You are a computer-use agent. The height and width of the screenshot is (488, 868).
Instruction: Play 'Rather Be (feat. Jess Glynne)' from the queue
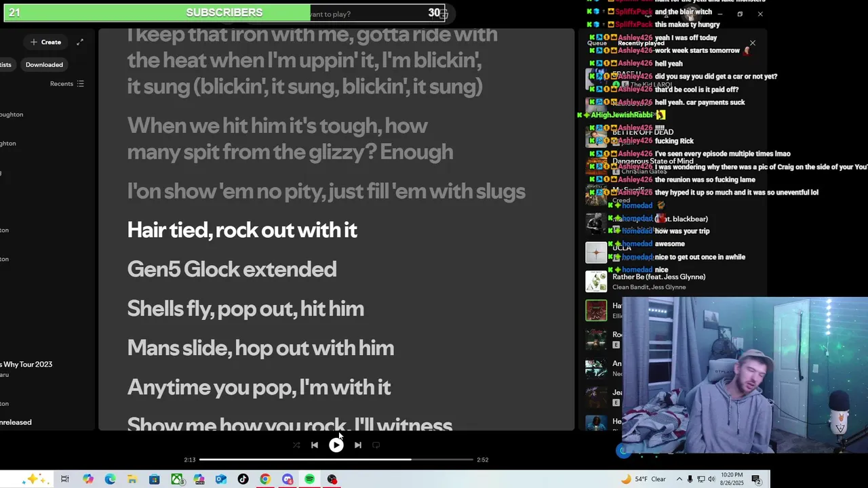coord(658,277)
